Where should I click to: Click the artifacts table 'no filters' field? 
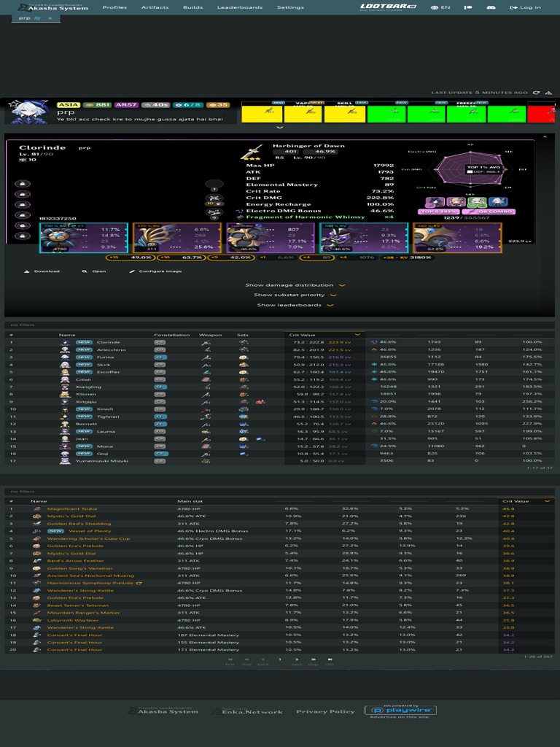tap(279, 491)
